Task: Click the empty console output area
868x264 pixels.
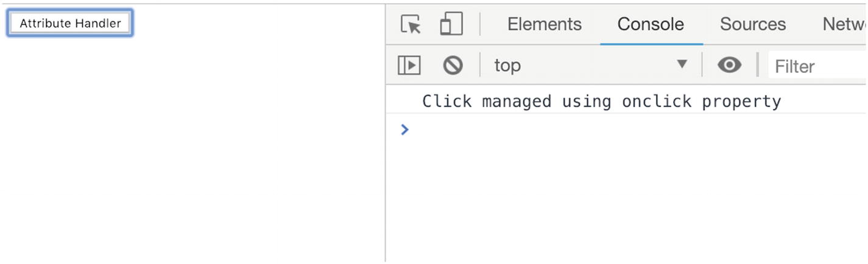Action: [627, 202]
